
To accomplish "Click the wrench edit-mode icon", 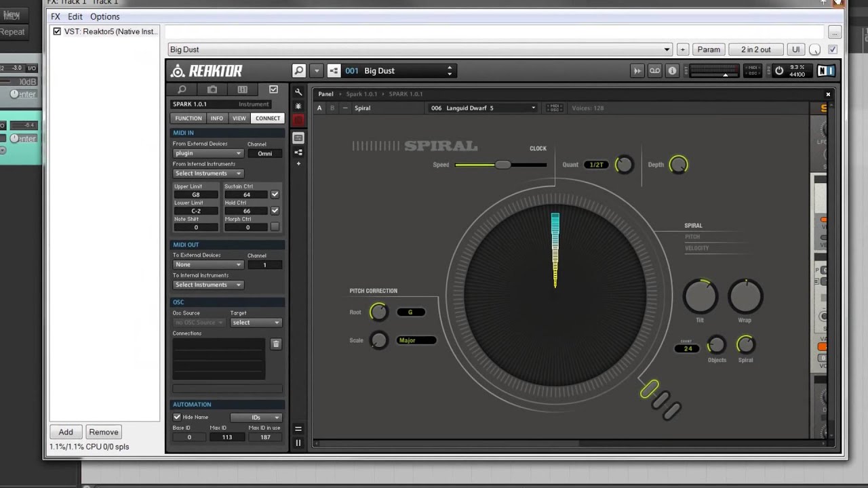I will pyautogui.click(x=298, y=92).
